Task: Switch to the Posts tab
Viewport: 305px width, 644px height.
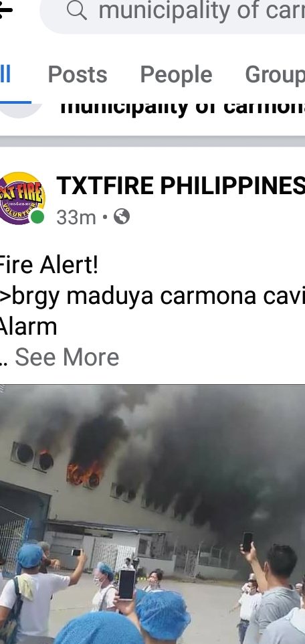Action: click(78, 75)
